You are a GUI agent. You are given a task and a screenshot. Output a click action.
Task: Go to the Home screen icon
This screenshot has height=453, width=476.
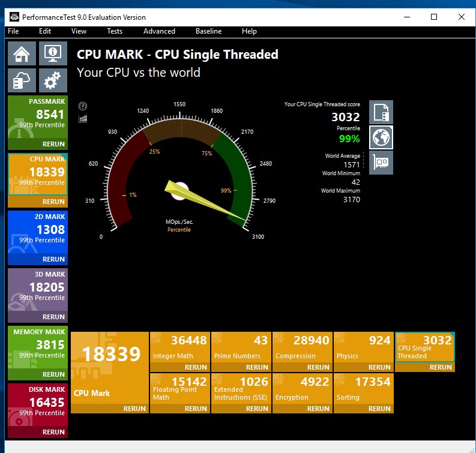[x=22, y=54]
